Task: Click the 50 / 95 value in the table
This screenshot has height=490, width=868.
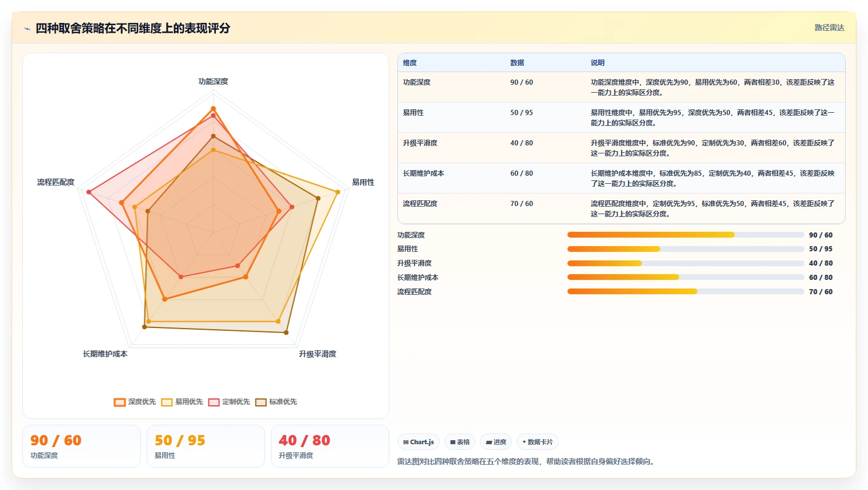Action: (x=522, y=113)
